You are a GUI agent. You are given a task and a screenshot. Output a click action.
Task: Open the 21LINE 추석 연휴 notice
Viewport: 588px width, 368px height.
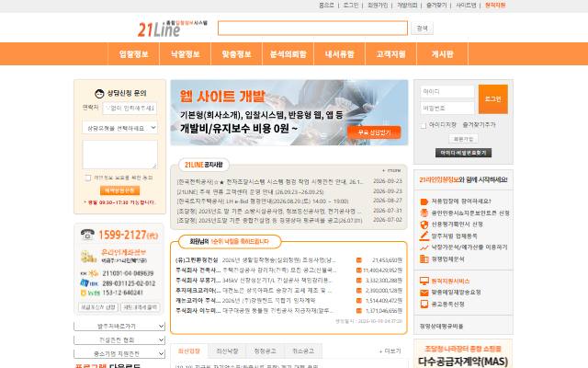click(250, 192)
